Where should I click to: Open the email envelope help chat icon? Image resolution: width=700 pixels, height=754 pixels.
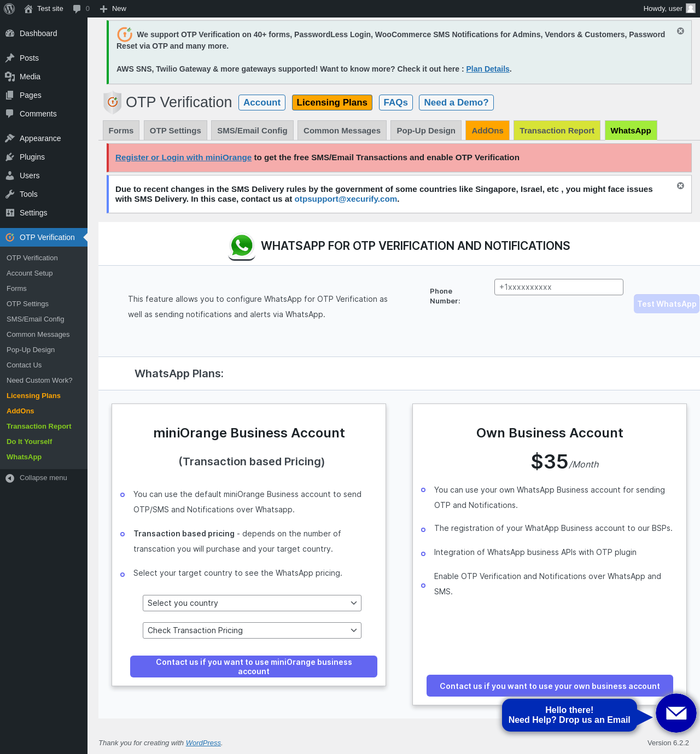(x=676, y=713)
